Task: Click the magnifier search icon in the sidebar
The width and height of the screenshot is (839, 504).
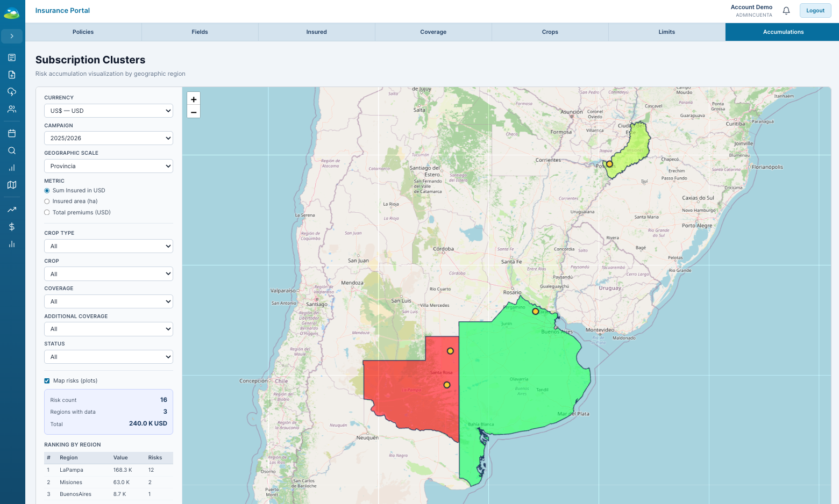Action: point(12,150)
